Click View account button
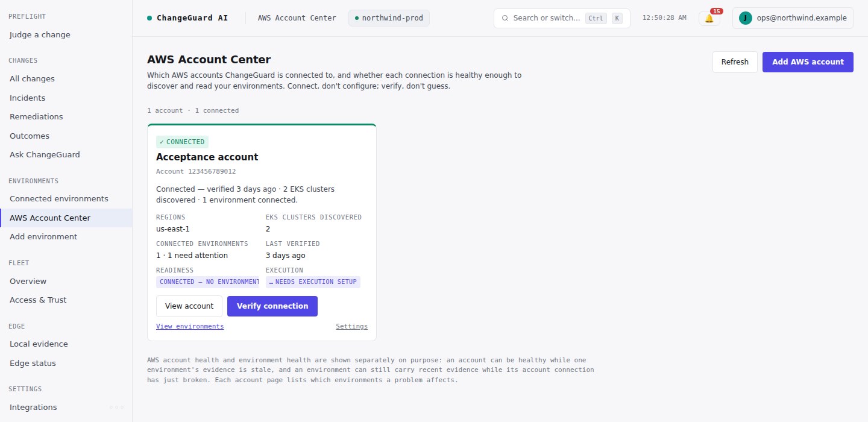This screenshot has height=422, width=868. (x=189, y=306)
